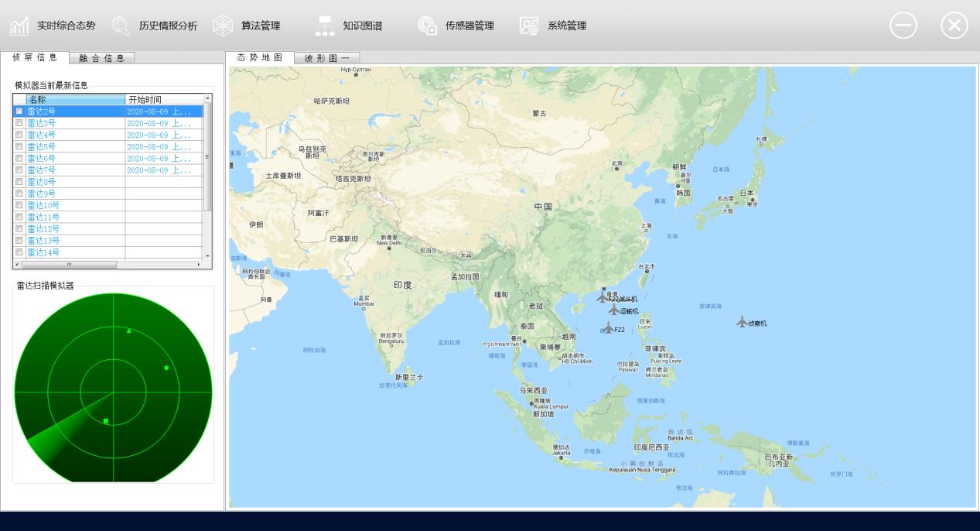The height and width of the screenshot is (531, 980).
Task: Click radar list scroll-up arrow
Action: tap(207, 98)
